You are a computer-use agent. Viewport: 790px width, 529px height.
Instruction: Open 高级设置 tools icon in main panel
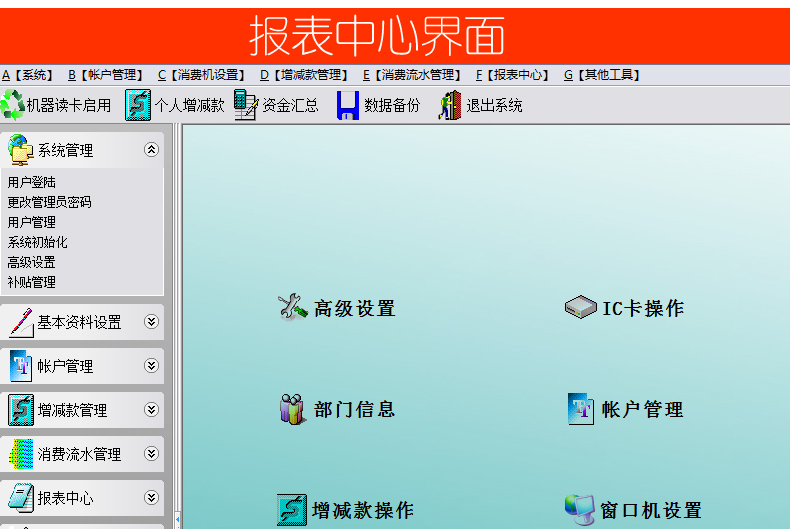point(292,308)
